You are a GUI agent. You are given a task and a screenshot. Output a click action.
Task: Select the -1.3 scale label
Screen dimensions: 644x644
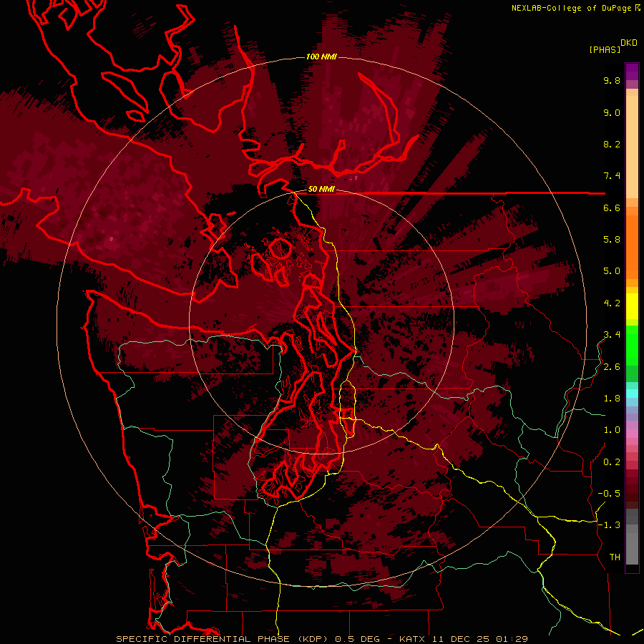pyautogui.click(x=609, y=525)
